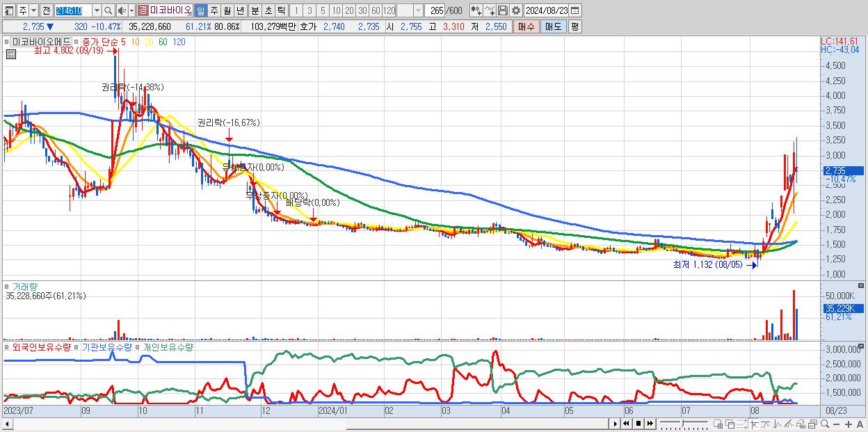Select interval button 120
Viewport: 868px width, 432px height.
tap(389, 11)
